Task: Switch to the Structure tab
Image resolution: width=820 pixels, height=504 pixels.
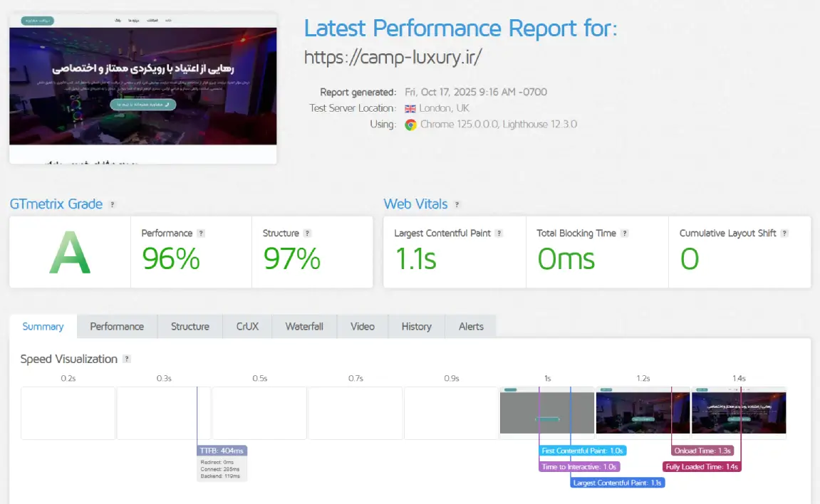Action: 190,327
